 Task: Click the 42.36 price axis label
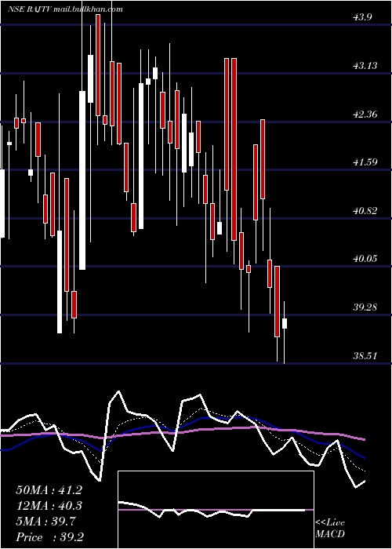(x=365, y=115)
